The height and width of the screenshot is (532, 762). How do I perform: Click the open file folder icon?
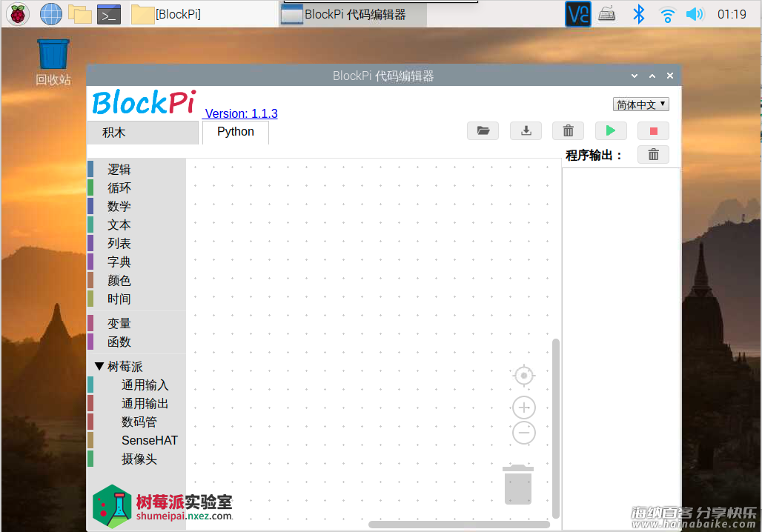pyautogui.click(x=483, y=131)
